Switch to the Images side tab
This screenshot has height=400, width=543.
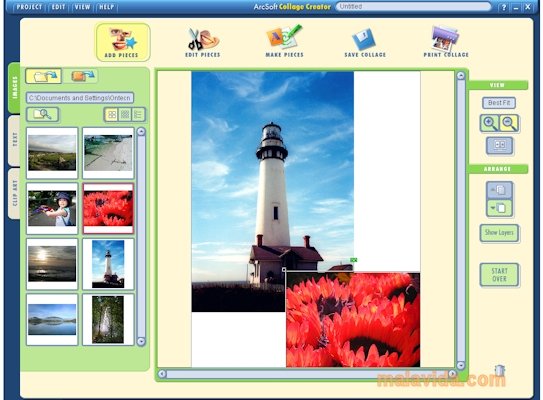pos(14,88)
